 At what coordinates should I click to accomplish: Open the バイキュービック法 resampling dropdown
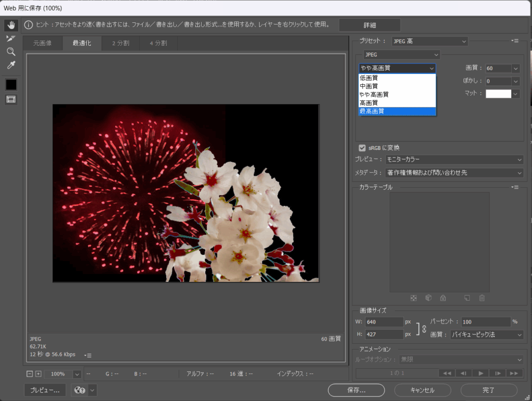[486, 335]
